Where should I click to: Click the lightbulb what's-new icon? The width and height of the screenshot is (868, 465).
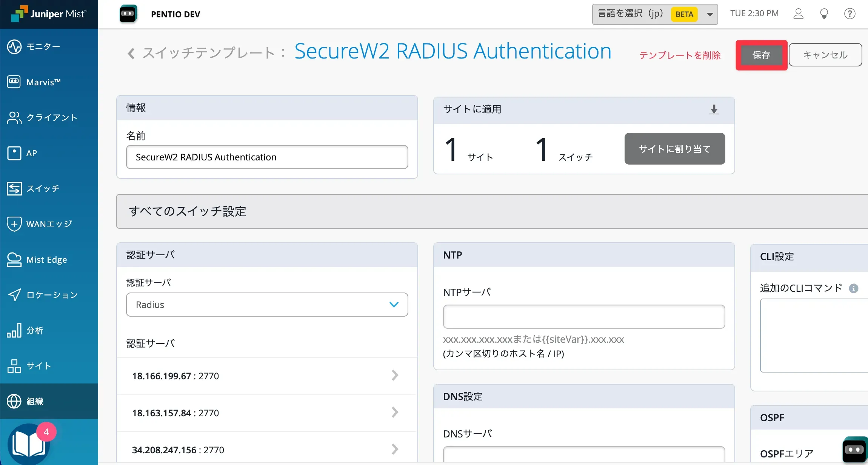coord(824,14)
